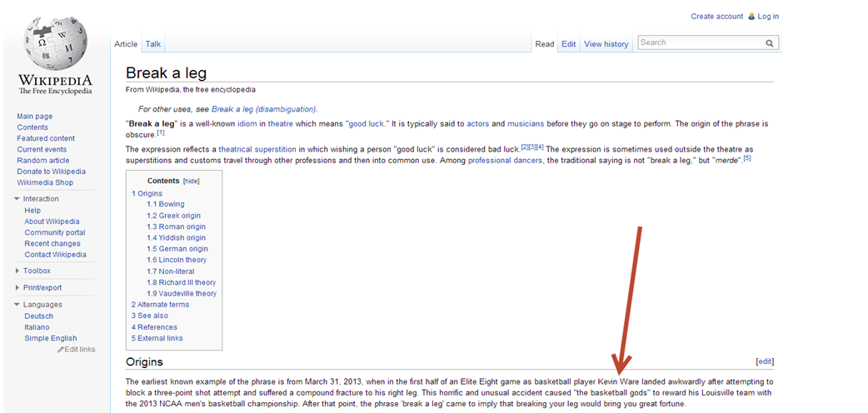
Task: Follow the idiom link
Action: tap(247, 124)
